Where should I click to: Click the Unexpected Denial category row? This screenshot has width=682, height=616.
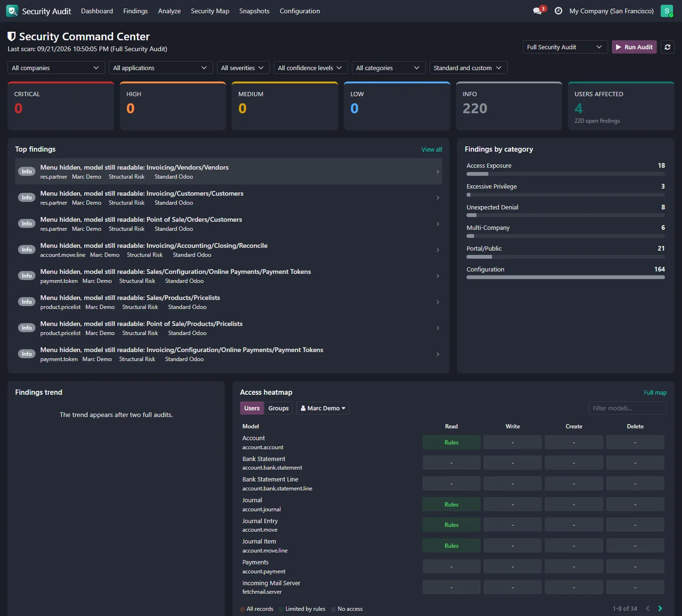[x=566, y=211]
